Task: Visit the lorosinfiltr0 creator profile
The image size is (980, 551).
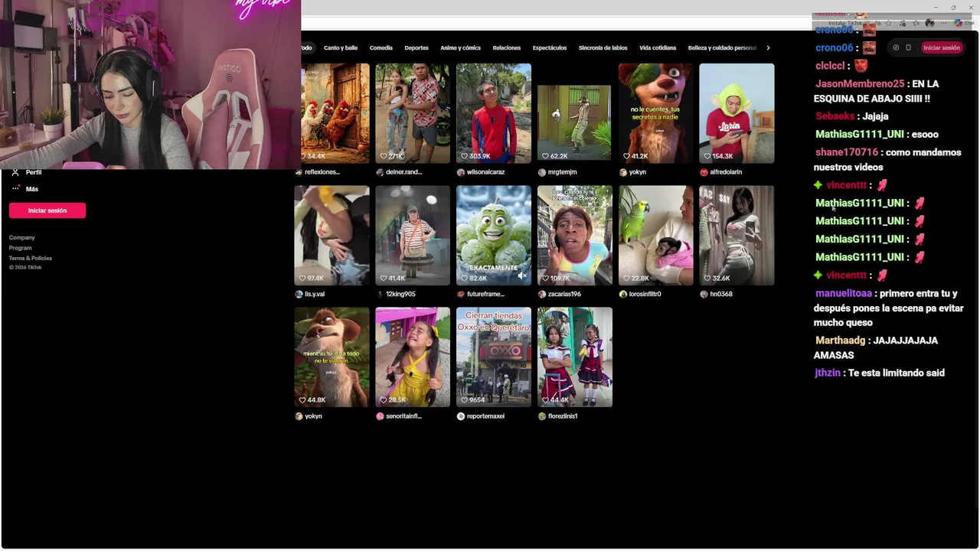Action: pyautogui.click(x=640, y=294)
